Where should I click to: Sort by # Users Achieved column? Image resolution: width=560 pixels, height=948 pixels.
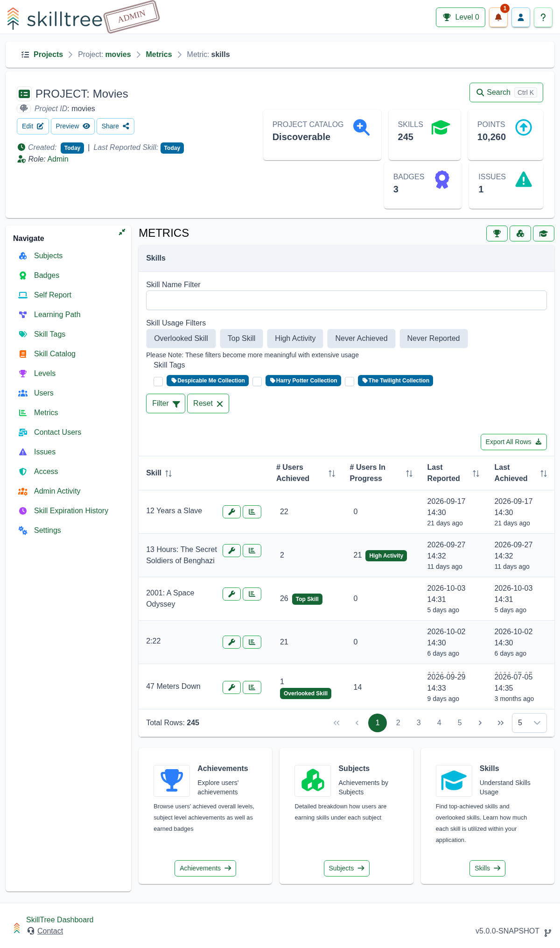(x=332, y=474)
